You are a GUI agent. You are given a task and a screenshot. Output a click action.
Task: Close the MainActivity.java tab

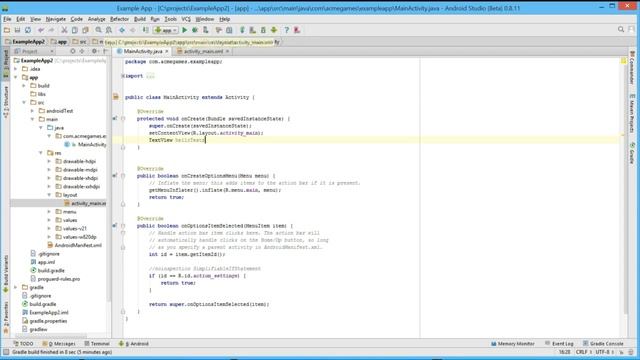(167, 51)
